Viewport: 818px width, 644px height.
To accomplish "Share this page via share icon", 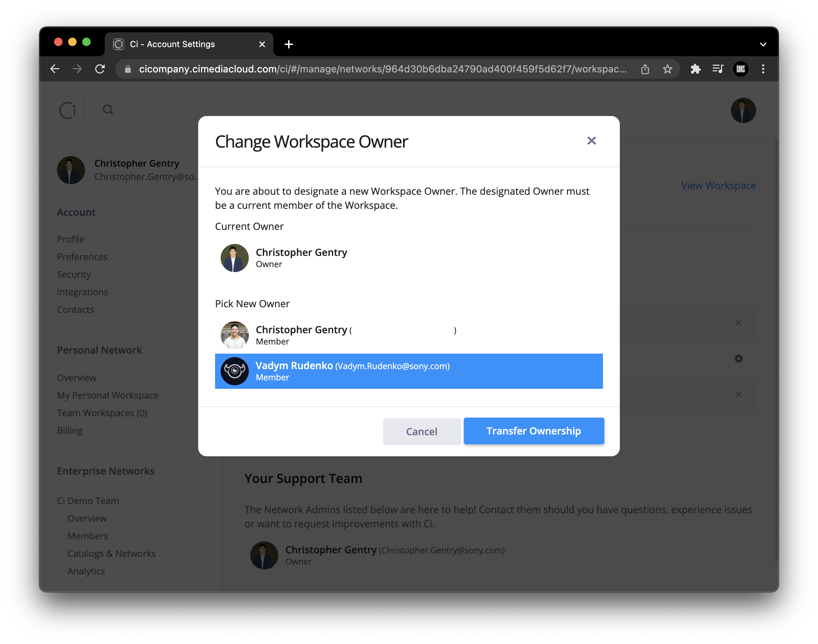I will click(645, 69).
